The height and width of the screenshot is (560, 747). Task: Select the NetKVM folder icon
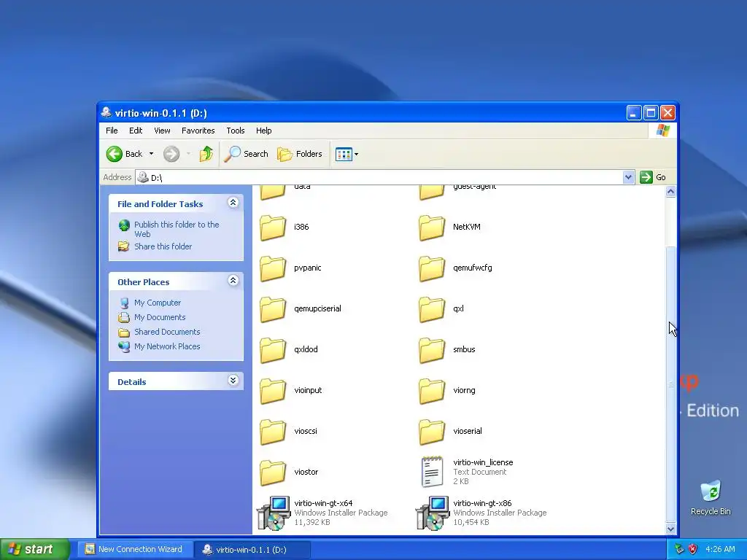(432, 227)
